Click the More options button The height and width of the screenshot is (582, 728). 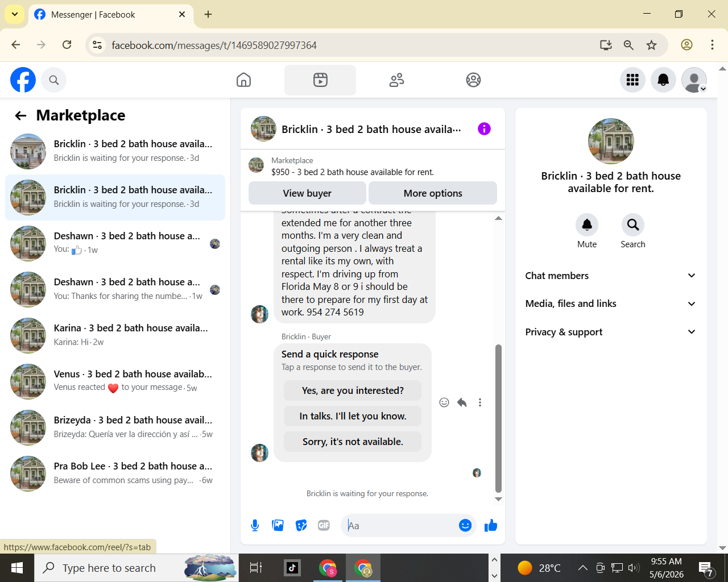point(433,193)
